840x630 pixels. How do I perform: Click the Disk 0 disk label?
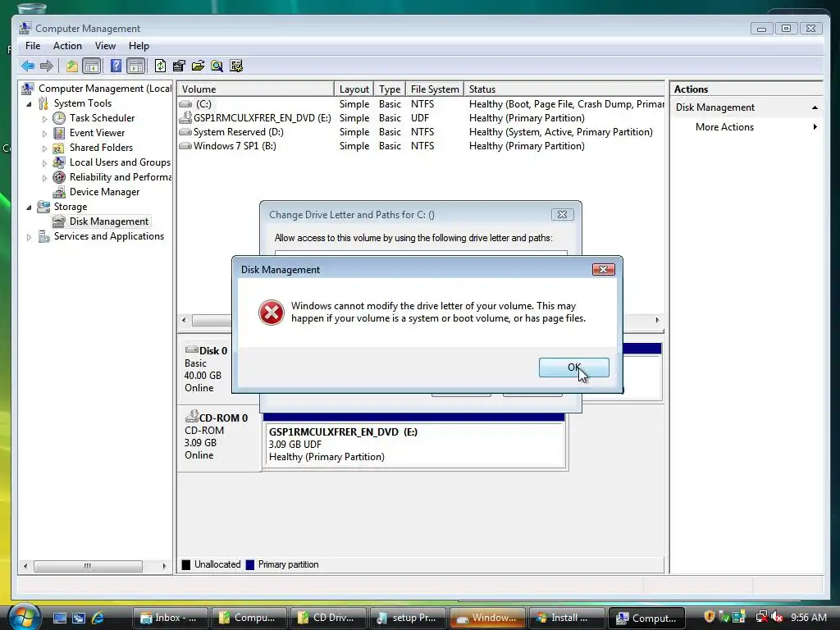[x=212, y=351]
